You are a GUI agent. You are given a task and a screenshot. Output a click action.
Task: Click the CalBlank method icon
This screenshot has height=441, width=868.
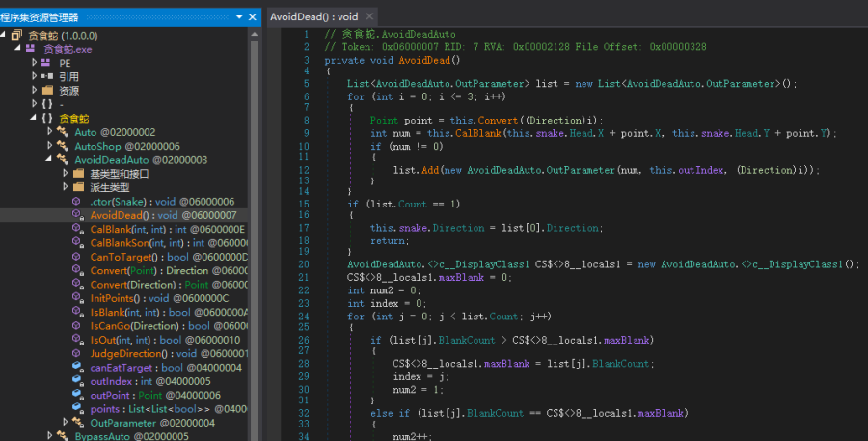click(78, 229)
